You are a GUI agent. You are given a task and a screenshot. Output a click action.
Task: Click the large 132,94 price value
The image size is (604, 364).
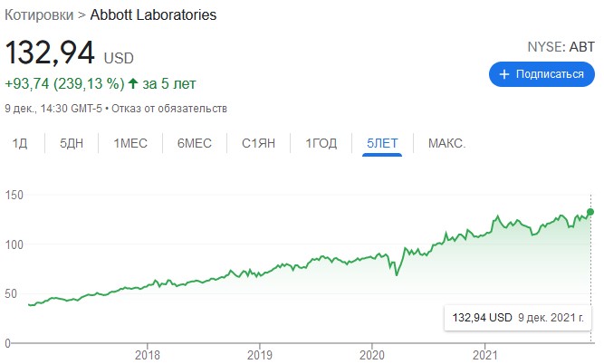(50, 53)
